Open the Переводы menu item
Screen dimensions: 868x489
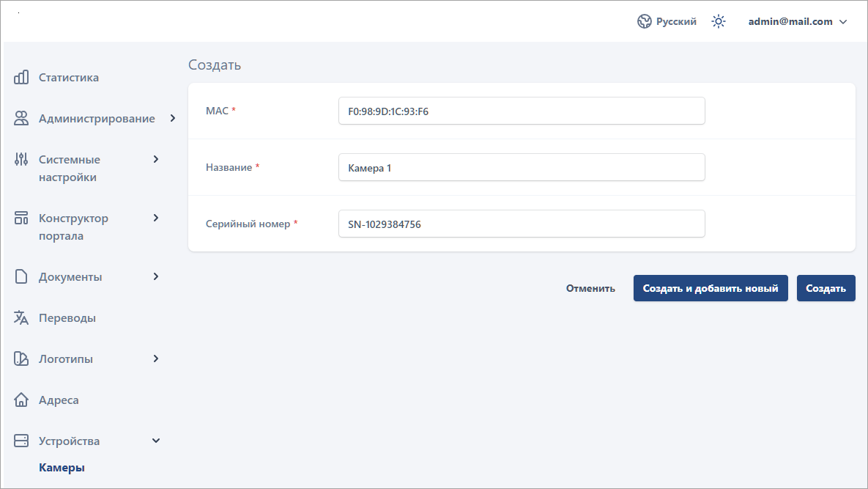point(67,318)
